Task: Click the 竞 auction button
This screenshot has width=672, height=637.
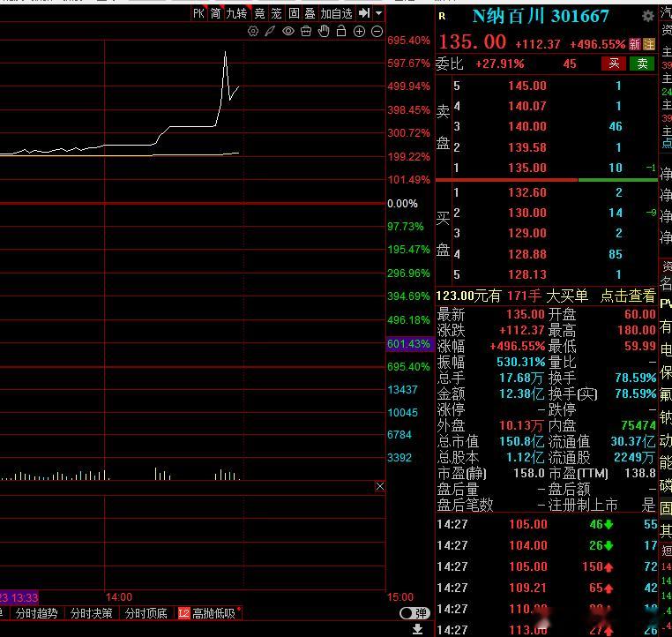Action: pos(259,14)
